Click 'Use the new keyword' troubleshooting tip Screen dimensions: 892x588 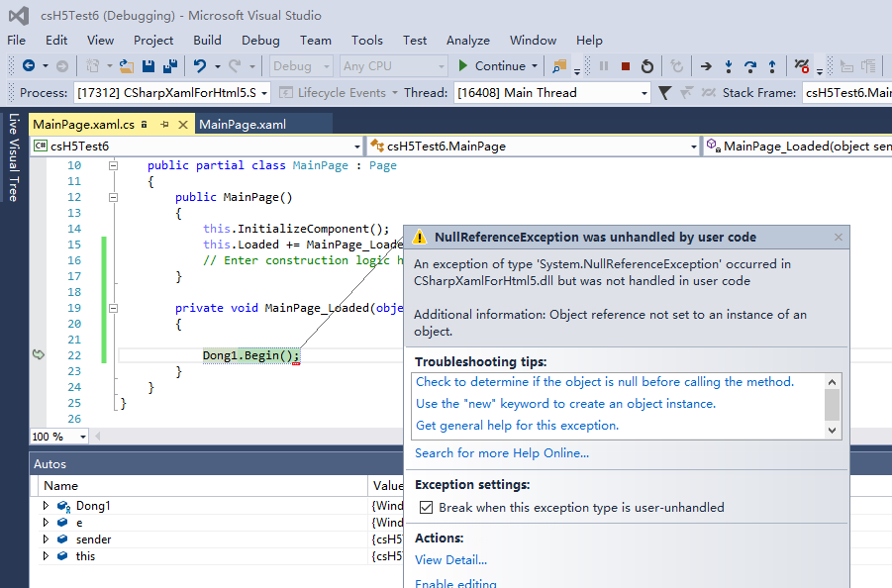pyautogui.click(x=566, y=404)
